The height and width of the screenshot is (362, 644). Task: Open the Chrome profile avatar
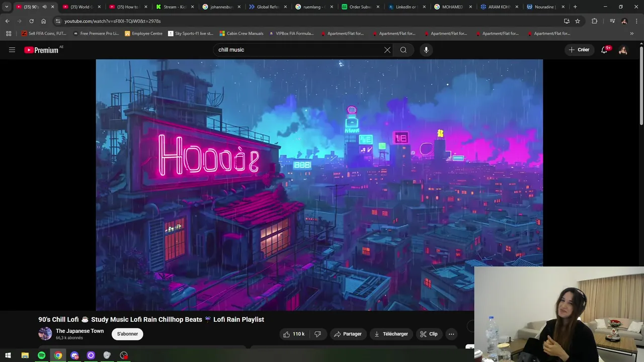(624, 21)
